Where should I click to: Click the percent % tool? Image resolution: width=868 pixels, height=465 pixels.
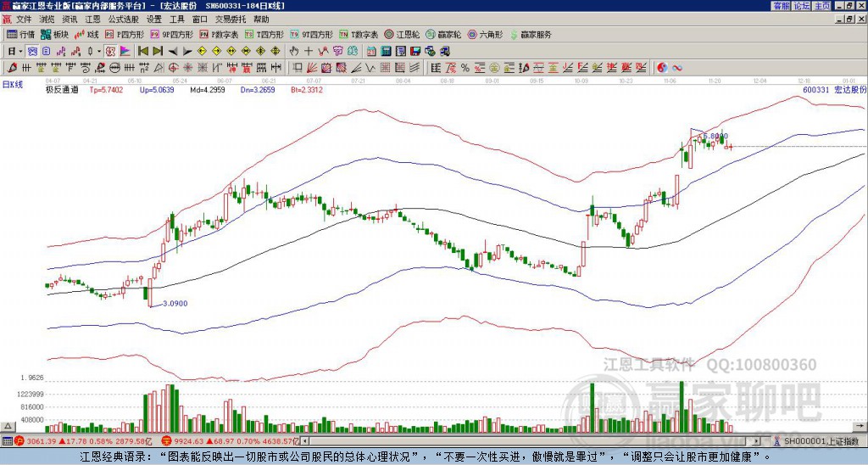465,68
